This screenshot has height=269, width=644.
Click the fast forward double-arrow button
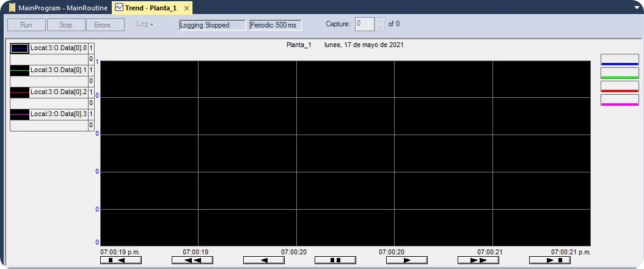click(478, 260)
